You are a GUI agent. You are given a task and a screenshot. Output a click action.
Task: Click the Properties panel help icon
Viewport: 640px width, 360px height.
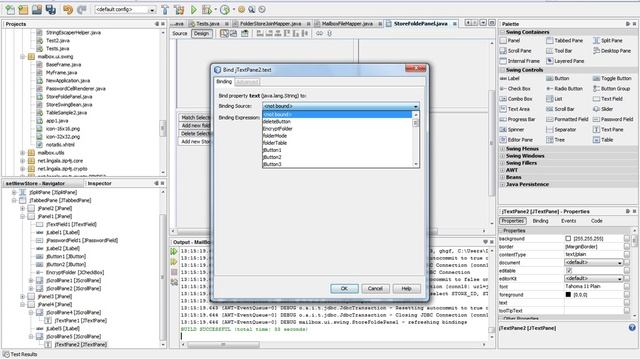point(632,328)
